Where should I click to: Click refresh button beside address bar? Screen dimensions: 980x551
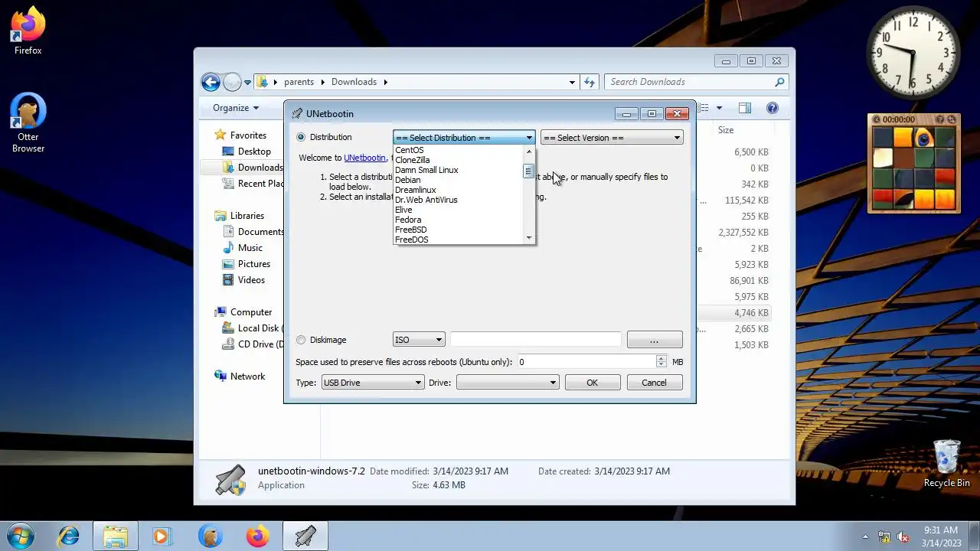(590, 82)
